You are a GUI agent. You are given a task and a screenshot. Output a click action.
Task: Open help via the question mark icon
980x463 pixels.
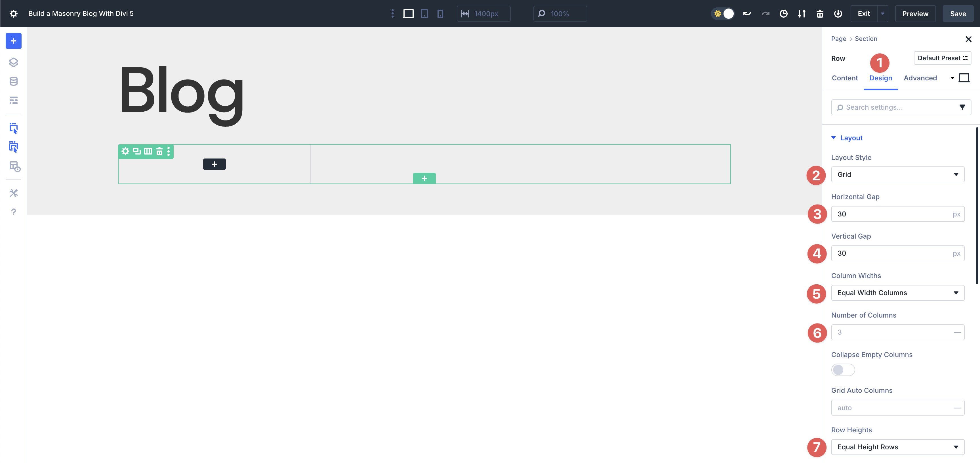point(14,212)
